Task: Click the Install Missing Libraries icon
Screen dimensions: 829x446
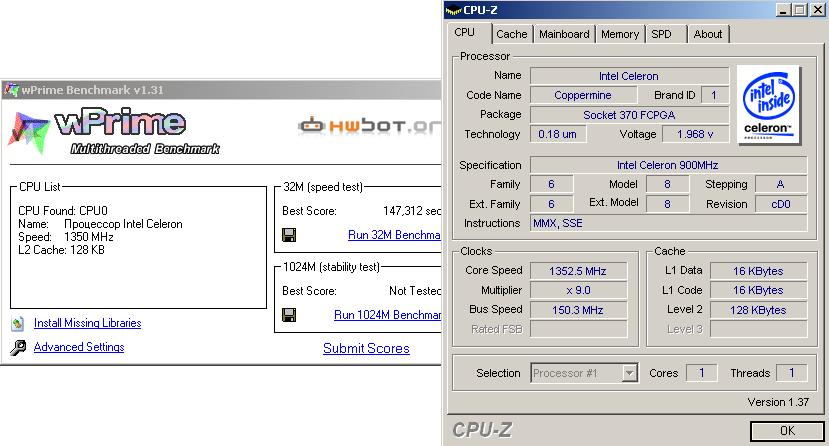Action: pyautogui.click(x=17, y=323)
